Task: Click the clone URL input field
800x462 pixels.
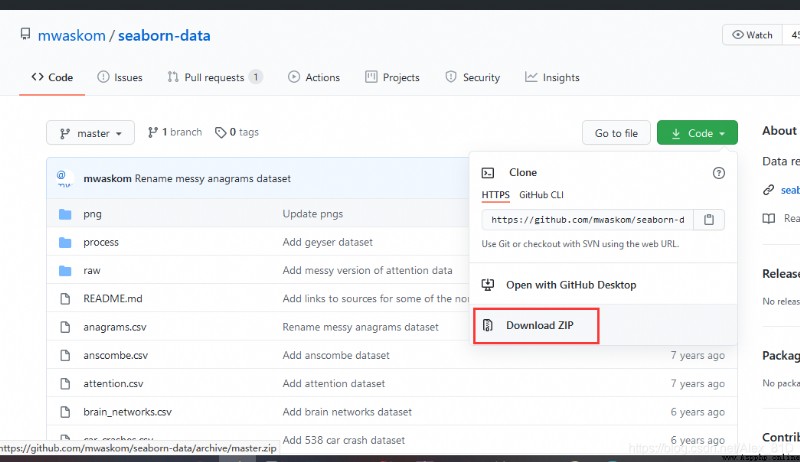Action: coord(587,220)
